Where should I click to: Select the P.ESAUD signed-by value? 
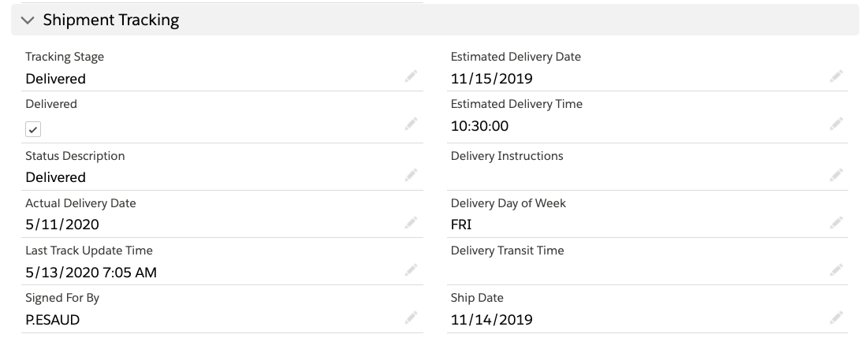(x=53, y=320)
